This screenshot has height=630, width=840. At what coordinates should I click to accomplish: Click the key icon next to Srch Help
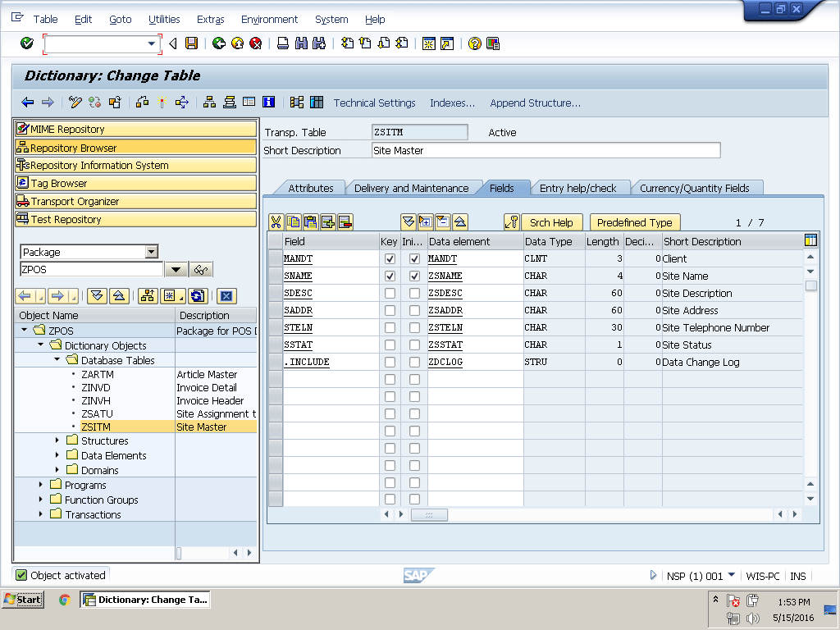[512, 222]
